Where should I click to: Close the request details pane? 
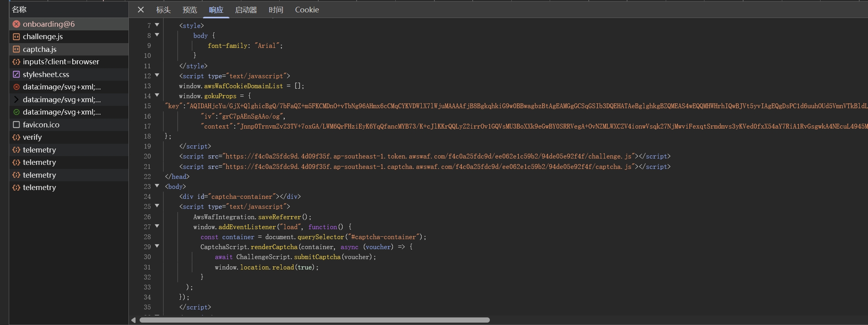pos(141,10)
